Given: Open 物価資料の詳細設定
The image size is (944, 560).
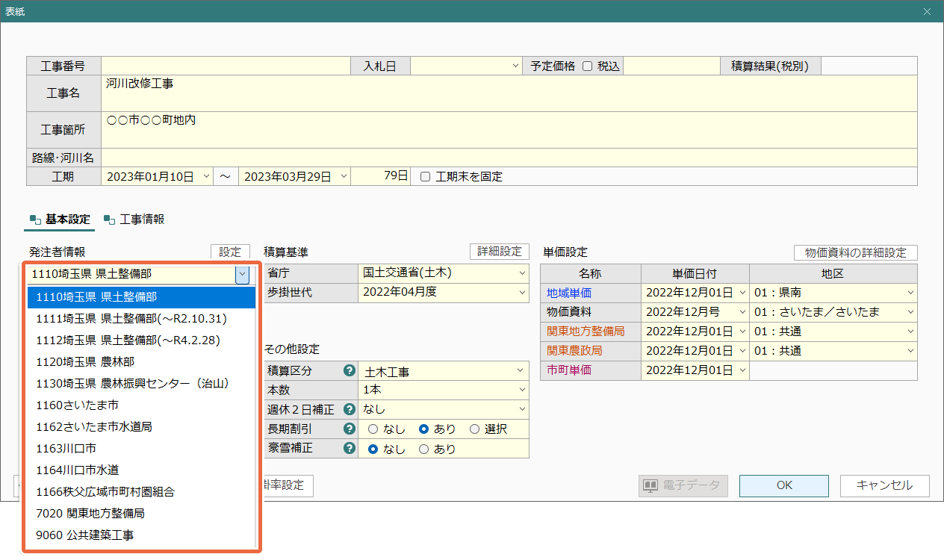Looking at the screenshot, I should pos(855,252).
